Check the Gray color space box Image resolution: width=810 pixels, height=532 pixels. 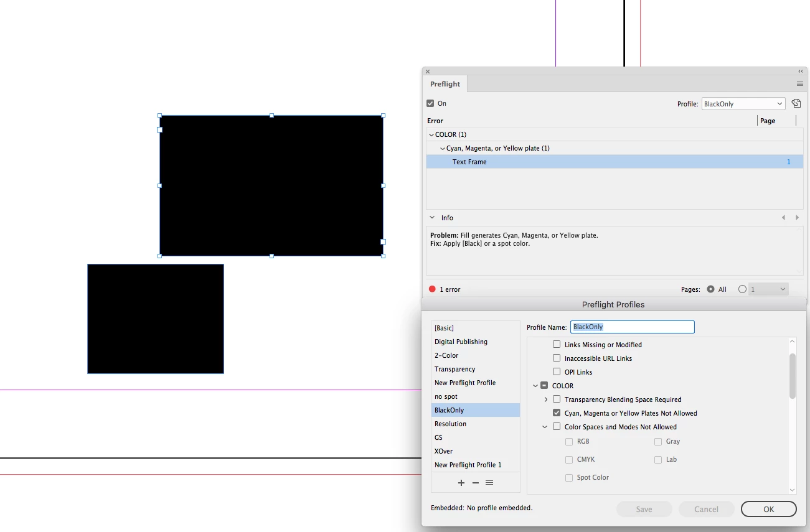pyautogui.click(x=658, y=441)
